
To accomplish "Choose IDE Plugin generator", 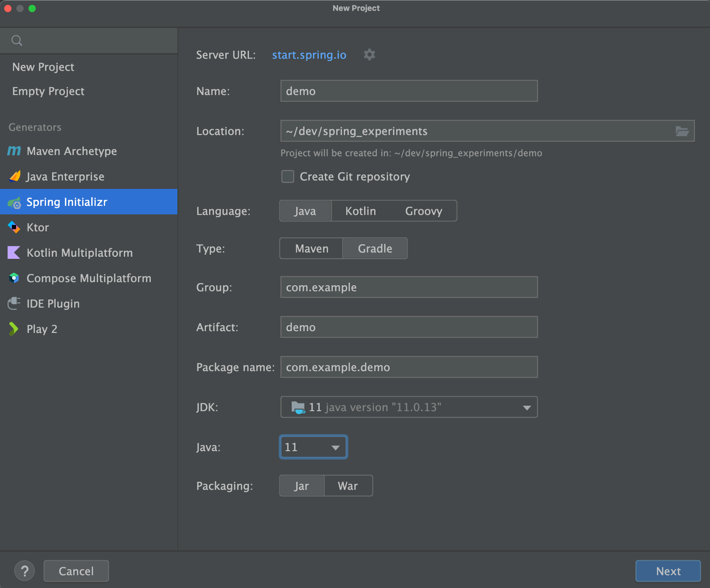I will (x=89, y=303).
